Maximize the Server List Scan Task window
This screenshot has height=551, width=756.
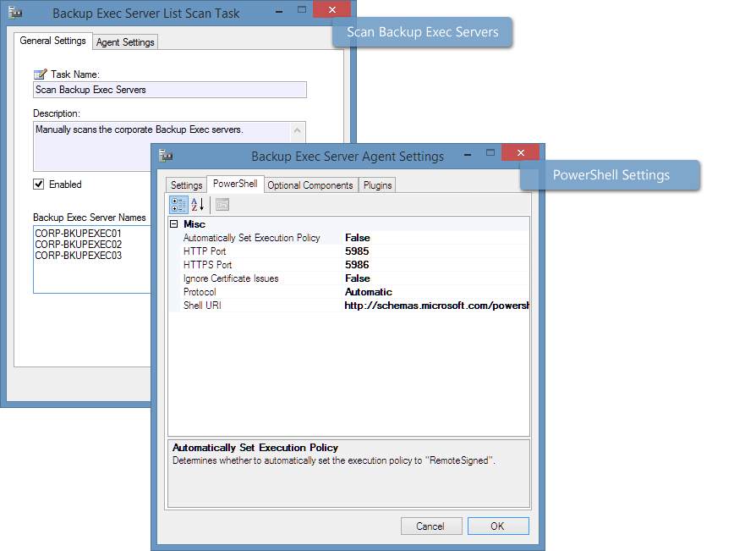pos(301,9)
